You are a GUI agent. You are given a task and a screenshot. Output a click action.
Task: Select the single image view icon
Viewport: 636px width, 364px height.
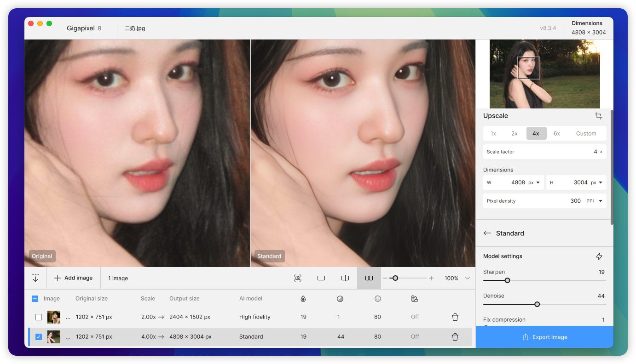[321, 278]
